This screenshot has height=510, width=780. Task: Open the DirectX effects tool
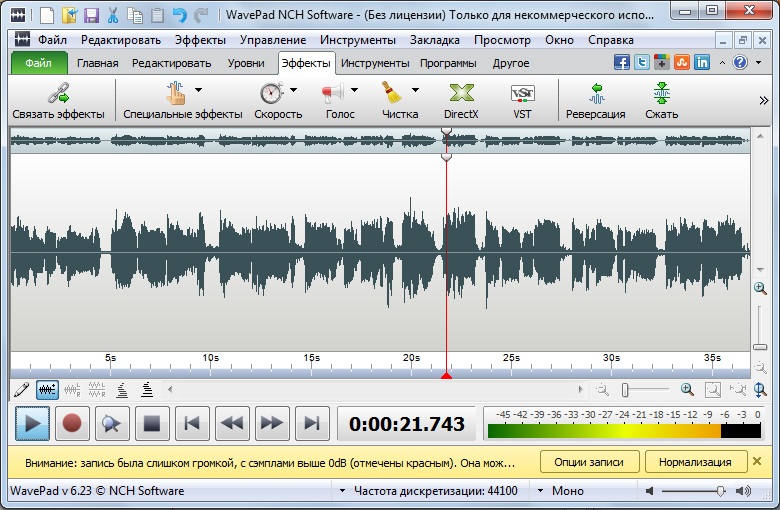pyautogui.click(x=461, y=94)
